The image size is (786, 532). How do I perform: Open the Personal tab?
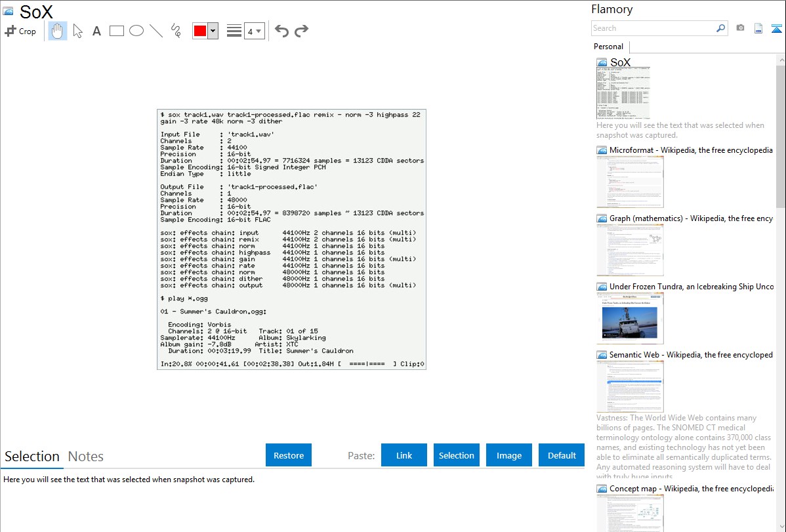(608, 47)
